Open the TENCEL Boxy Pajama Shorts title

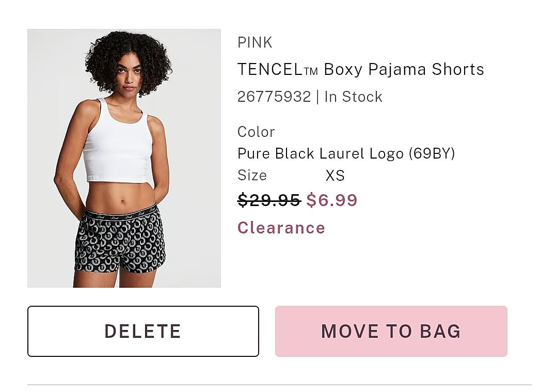(360, 69)
